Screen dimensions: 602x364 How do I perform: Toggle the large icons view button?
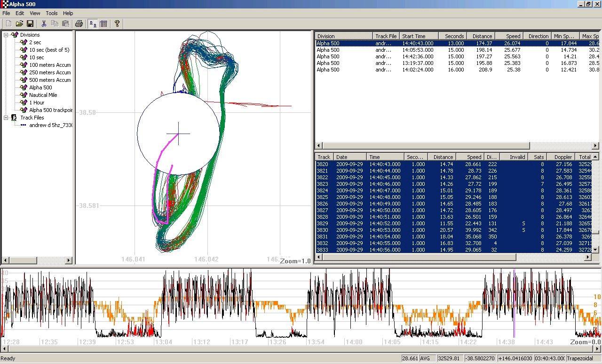tap(93, 24)
